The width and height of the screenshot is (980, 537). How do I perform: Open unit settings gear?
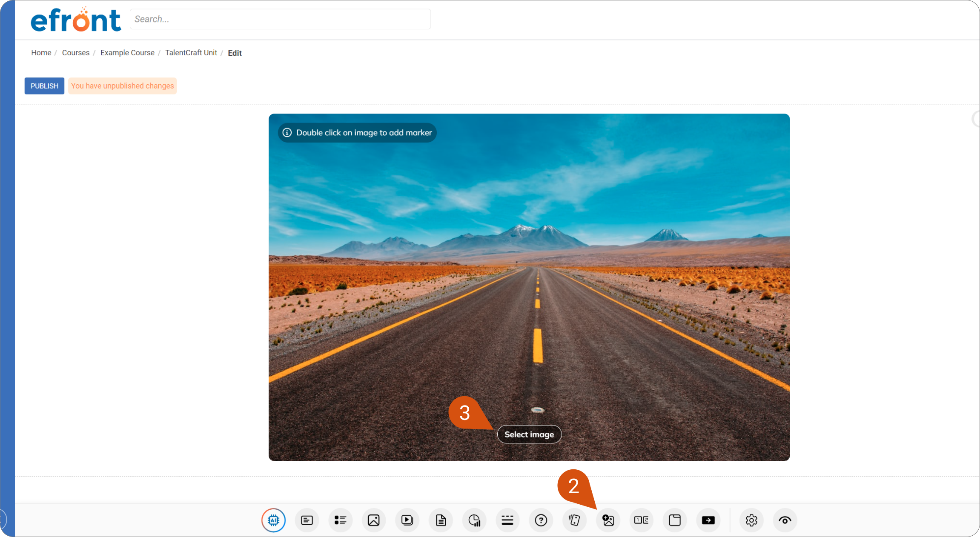(751, 520)
